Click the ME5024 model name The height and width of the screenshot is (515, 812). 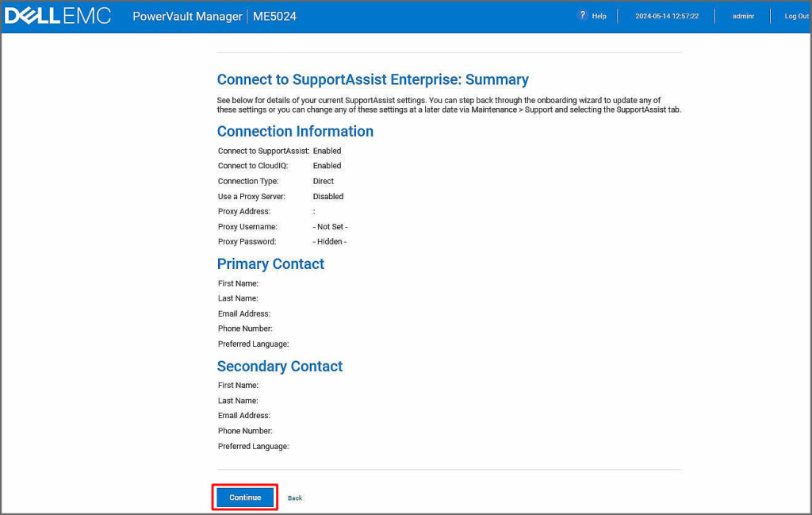click(x=274, y=16)
